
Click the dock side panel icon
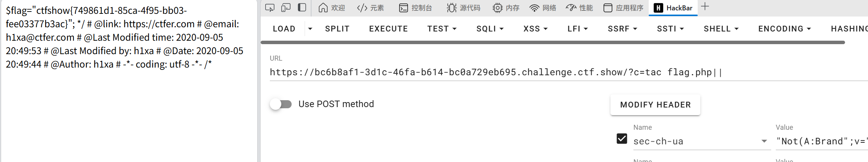click(x=302, y=8)
